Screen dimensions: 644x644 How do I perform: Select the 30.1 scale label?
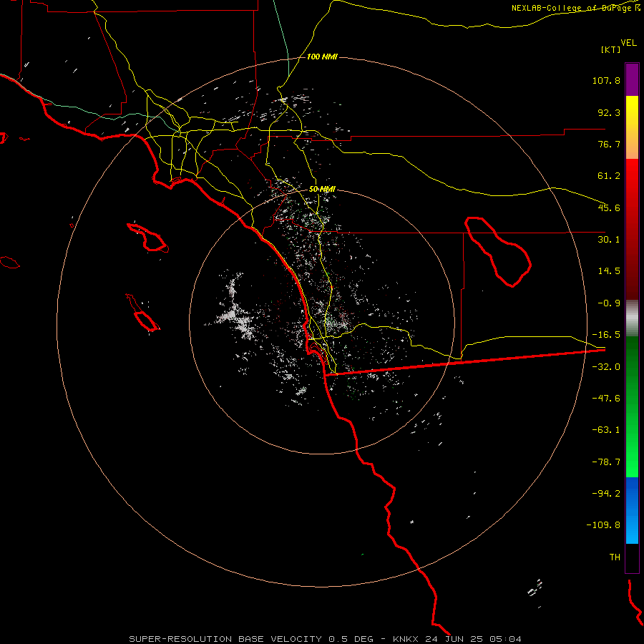pyautogui.click(x=609, y=240)
